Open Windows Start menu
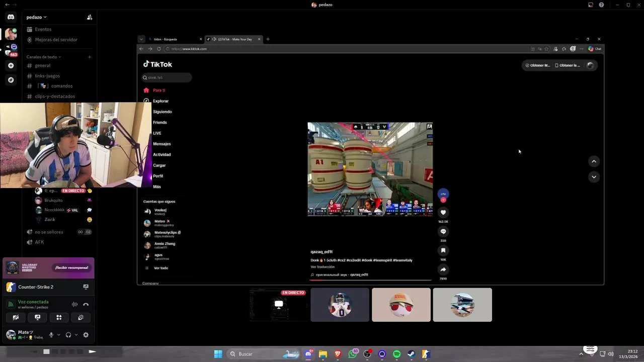 pyautogui.click(x=218, y=354)
